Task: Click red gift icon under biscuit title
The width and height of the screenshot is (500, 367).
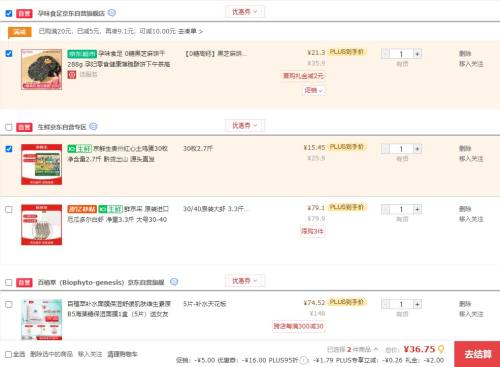Action: tap(72, 75)
